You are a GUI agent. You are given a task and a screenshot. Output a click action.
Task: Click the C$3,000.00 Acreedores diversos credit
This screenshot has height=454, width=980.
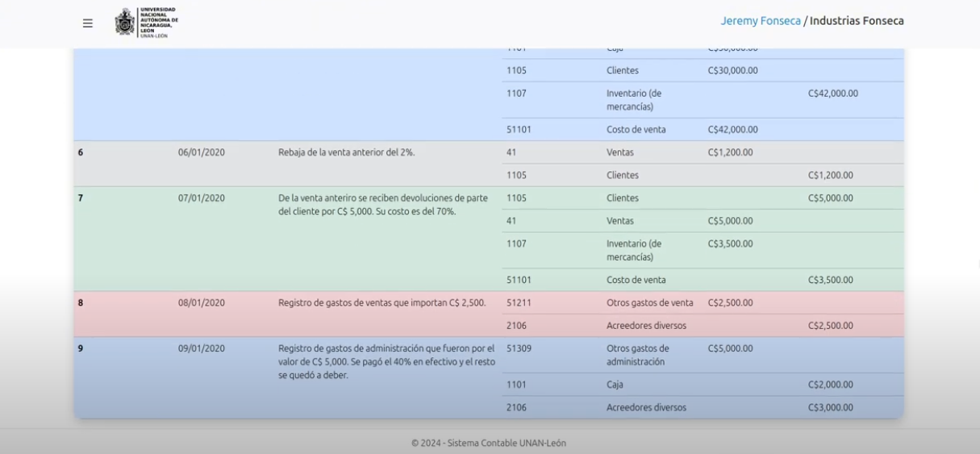(831, 407)
